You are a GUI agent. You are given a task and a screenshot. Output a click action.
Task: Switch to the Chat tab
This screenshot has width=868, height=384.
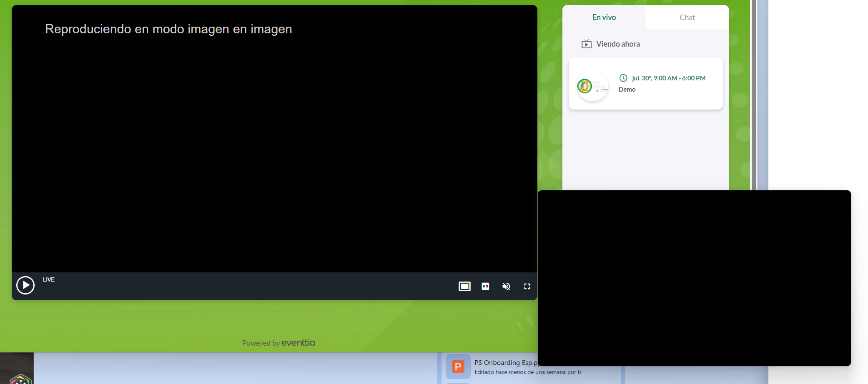[687, 17]
